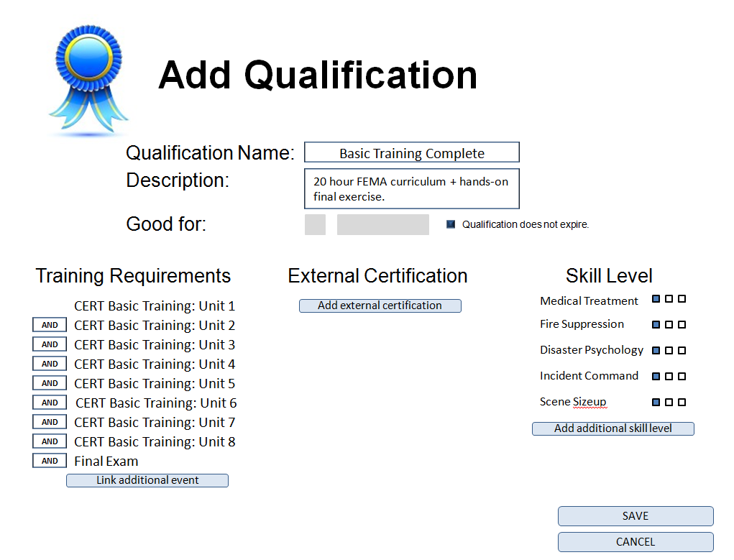This screenshot has width=734, height=560.
Task: Select third skill box for Disaster Psychology
Action: pyautogui.click(x=682, y=350)
